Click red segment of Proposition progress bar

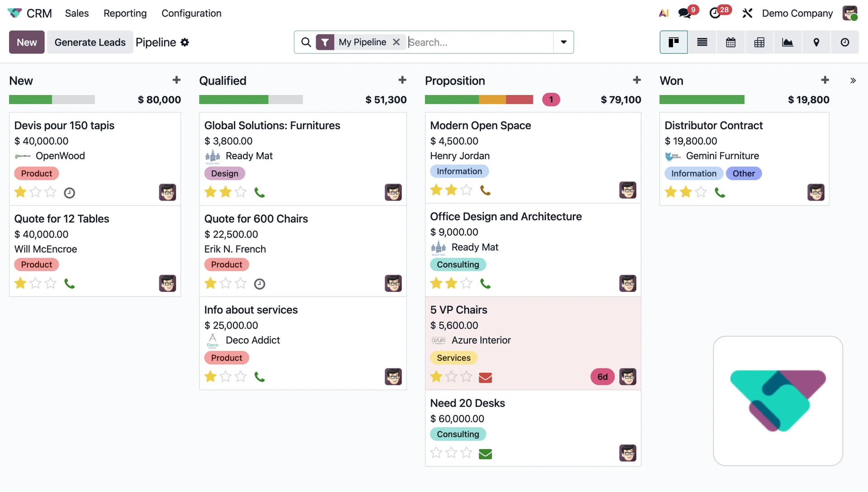point(519,99)
